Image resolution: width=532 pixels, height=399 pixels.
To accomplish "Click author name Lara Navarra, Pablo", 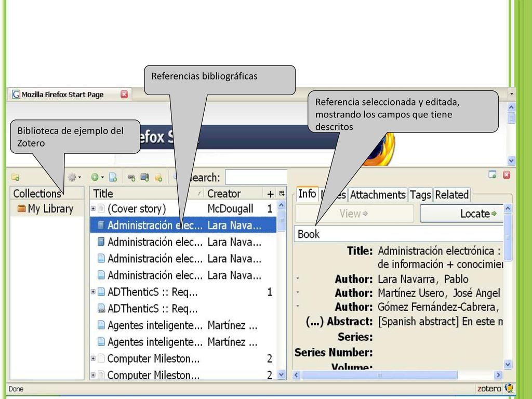I will click(423, 279).
